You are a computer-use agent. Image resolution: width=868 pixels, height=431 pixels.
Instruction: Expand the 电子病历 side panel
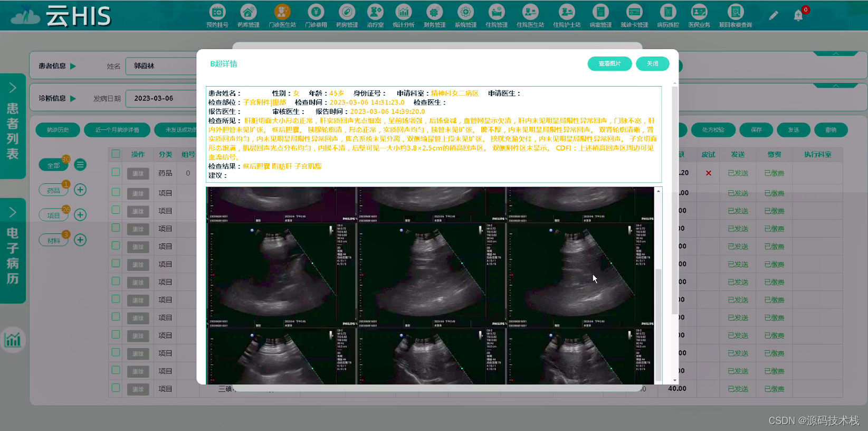click(13, 250)
